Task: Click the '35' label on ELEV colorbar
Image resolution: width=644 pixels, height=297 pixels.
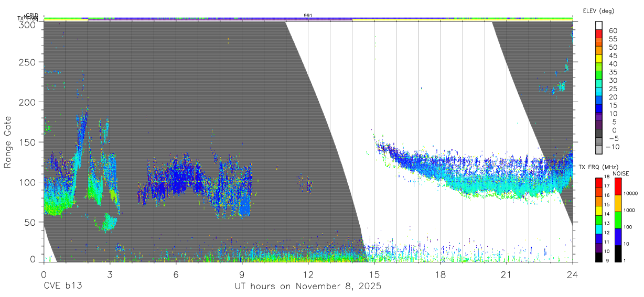Action: coord(613,72)
